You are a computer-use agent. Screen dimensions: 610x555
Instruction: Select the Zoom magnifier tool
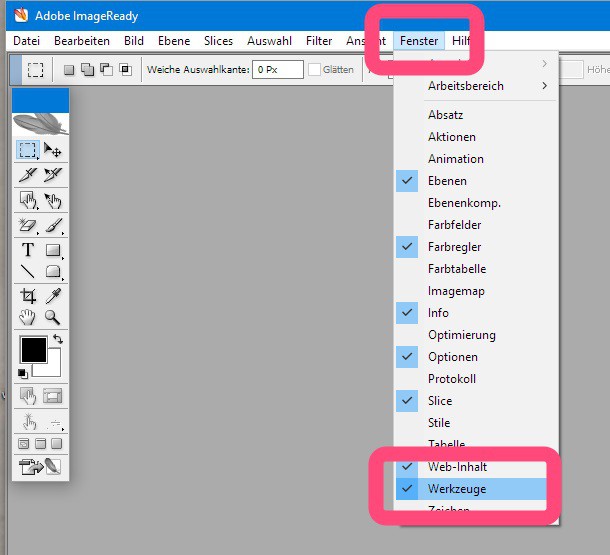pyautogui.click(x=53, y=318)
